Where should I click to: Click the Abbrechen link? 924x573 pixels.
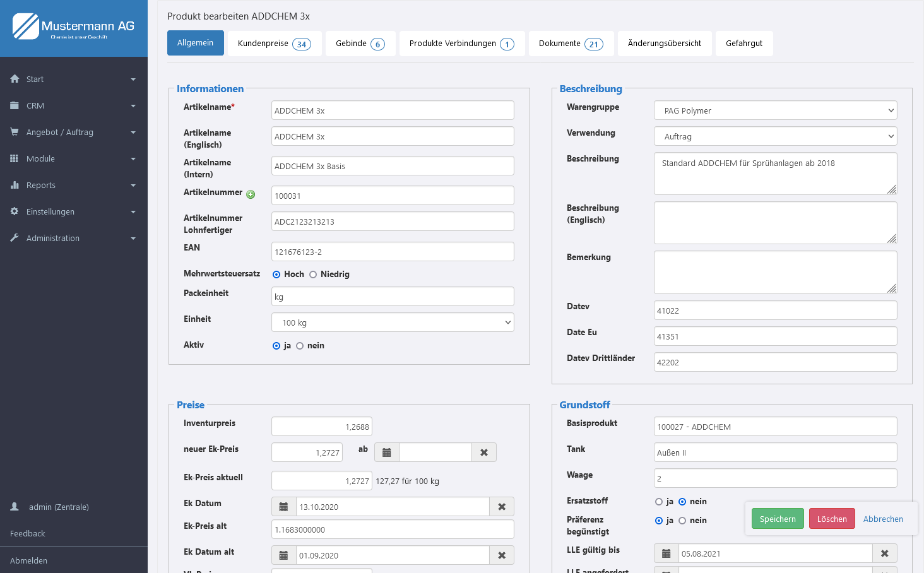[882, 519]
